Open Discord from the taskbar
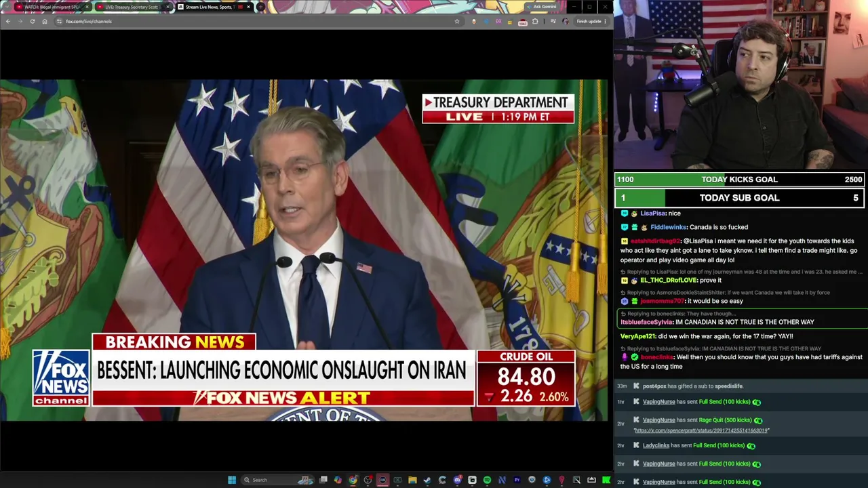The image size is (868, 488). pyautogui.click(x=457, y=480)
